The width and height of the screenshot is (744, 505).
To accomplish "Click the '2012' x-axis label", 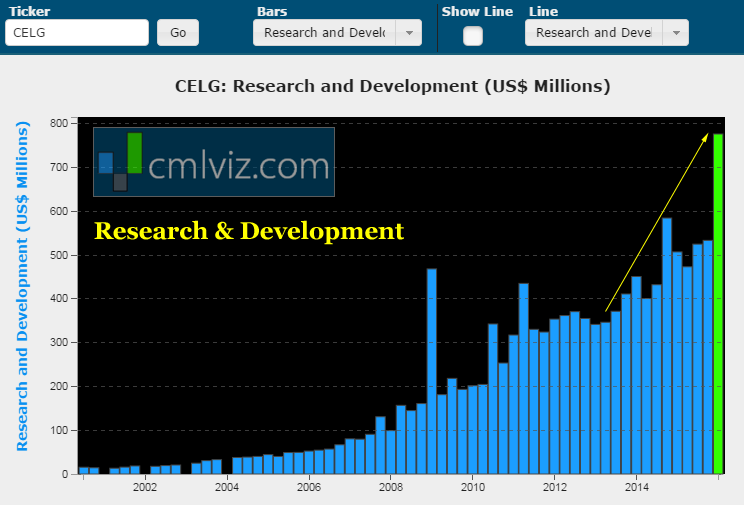I will (555, 487).
